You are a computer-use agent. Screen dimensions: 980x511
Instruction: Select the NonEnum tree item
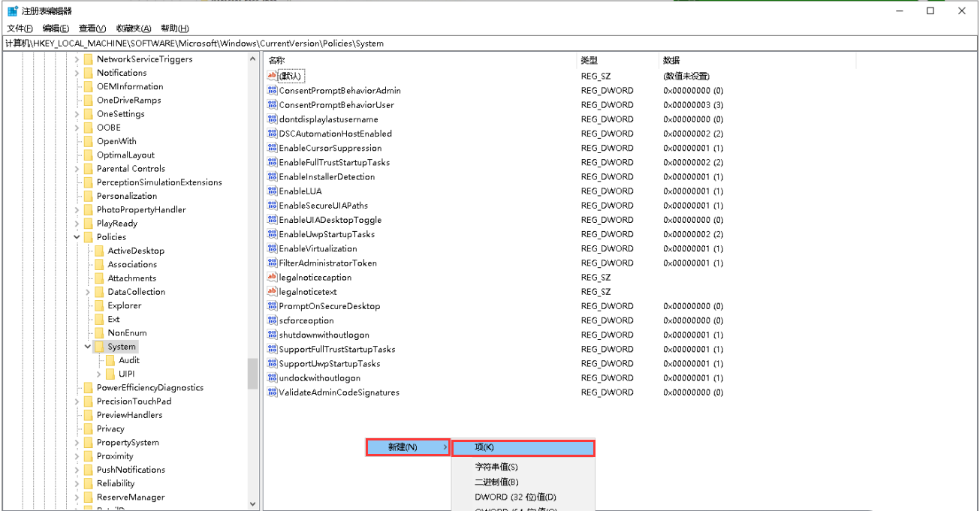coord(127,333)
